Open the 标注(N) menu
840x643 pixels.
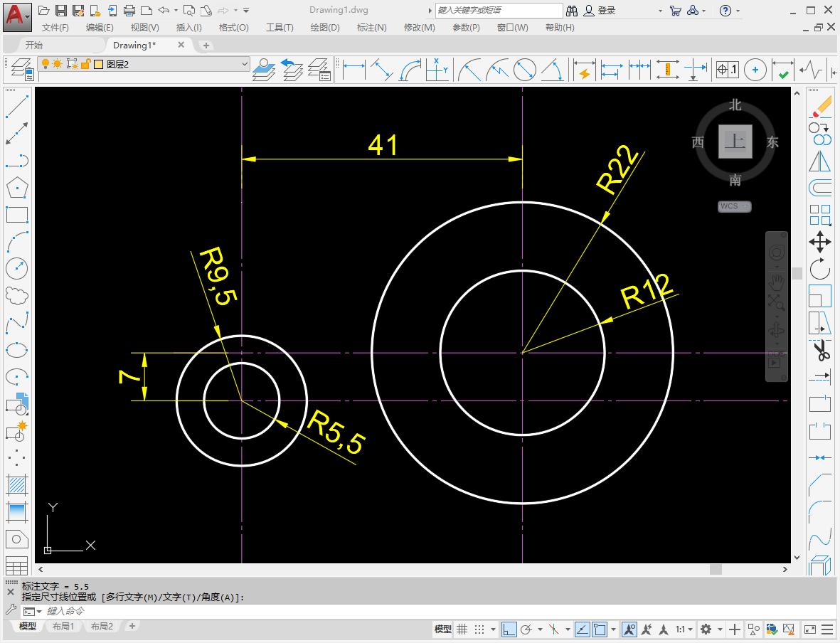pos(370,27)
